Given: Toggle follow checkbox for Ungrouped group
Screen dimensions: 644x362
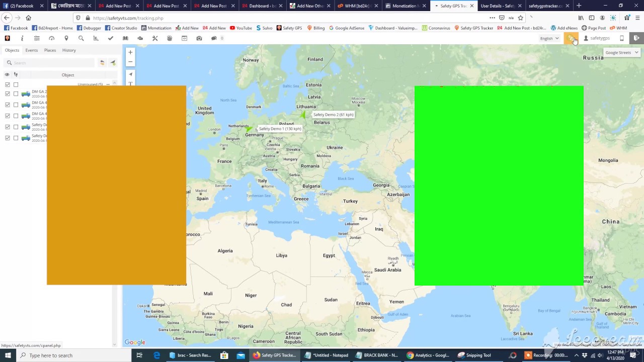Looking at the screenshot, I should click(16, 84).
